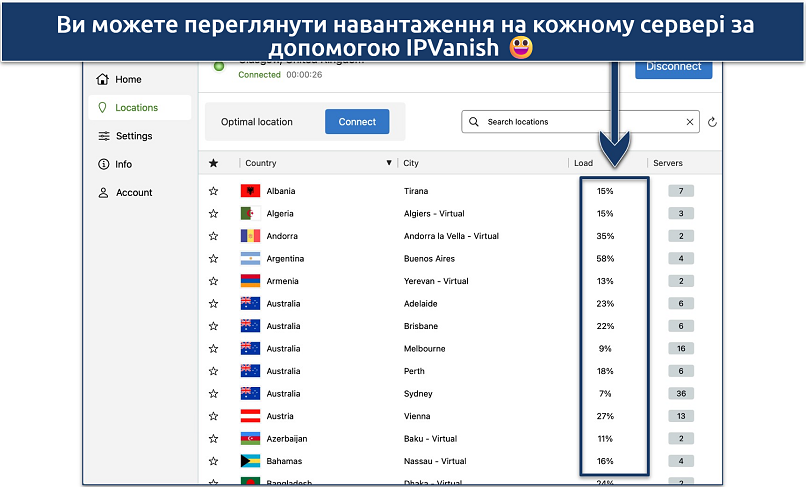The width and height of the screenshot is (806, 487).
Task: Click the Algeria flag icon
Action: pos(250,213)
